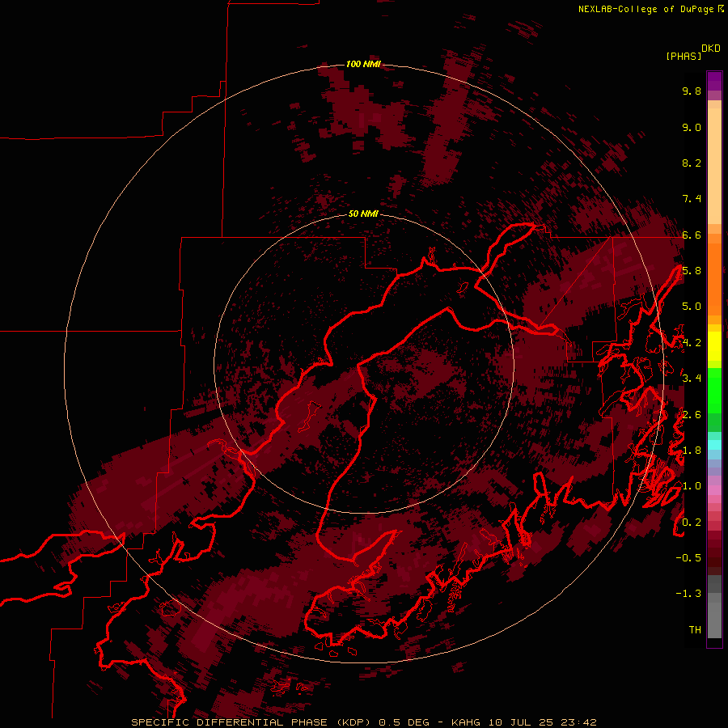Select the 4.2 legend value
This screenshot has height=728, width=728.
pos(692,343)
